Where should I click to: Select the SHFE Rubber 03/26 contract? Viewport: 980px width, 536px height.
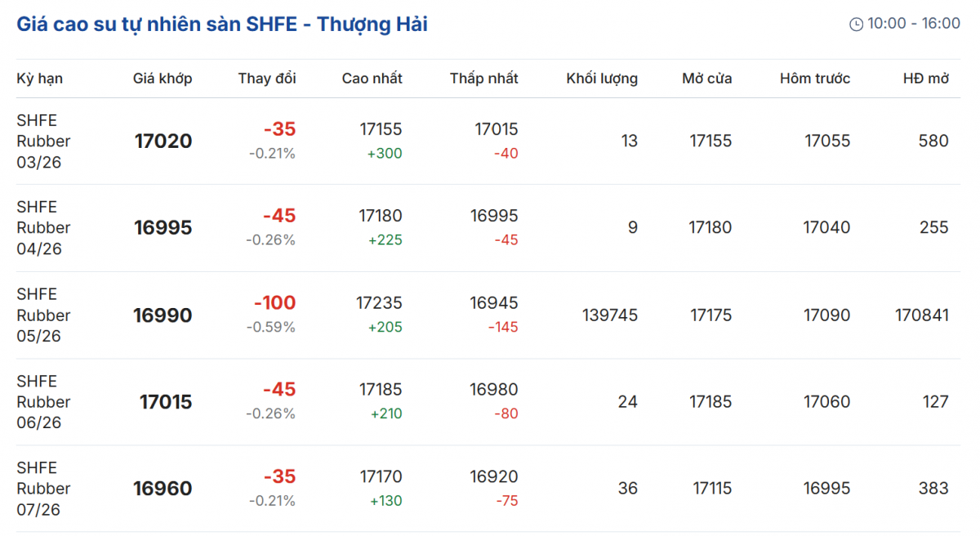43,141
